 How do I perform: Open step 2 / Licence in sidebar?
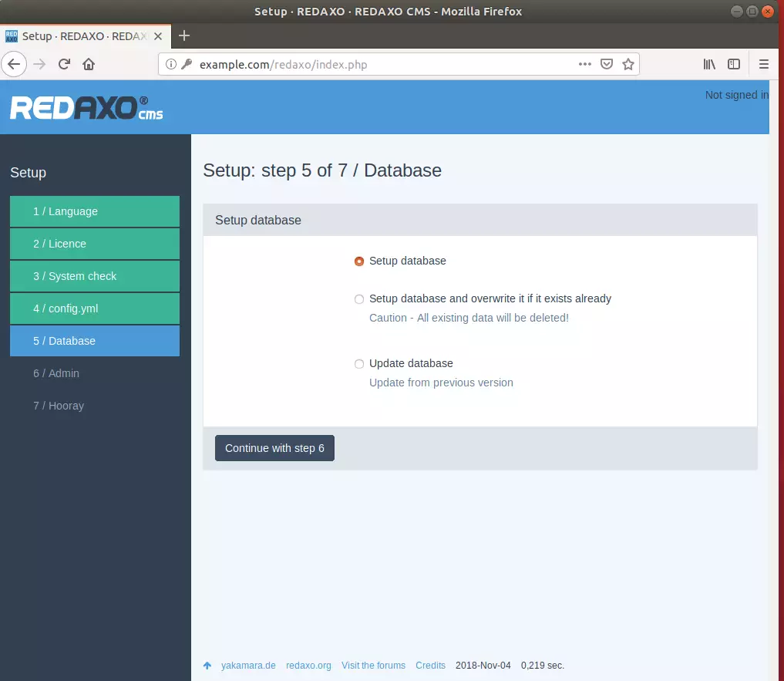coord(95,244)
